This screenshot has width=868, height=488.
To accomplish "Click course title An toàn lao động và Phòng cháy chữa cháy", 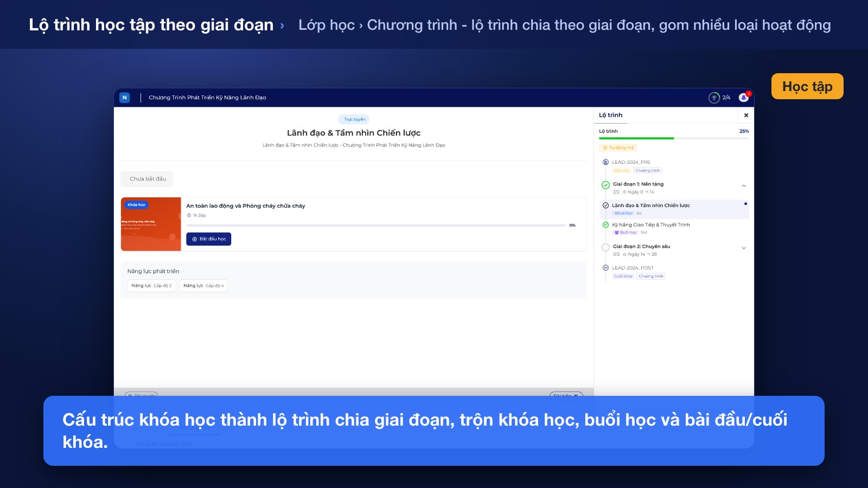I will (x=245, y=206).
